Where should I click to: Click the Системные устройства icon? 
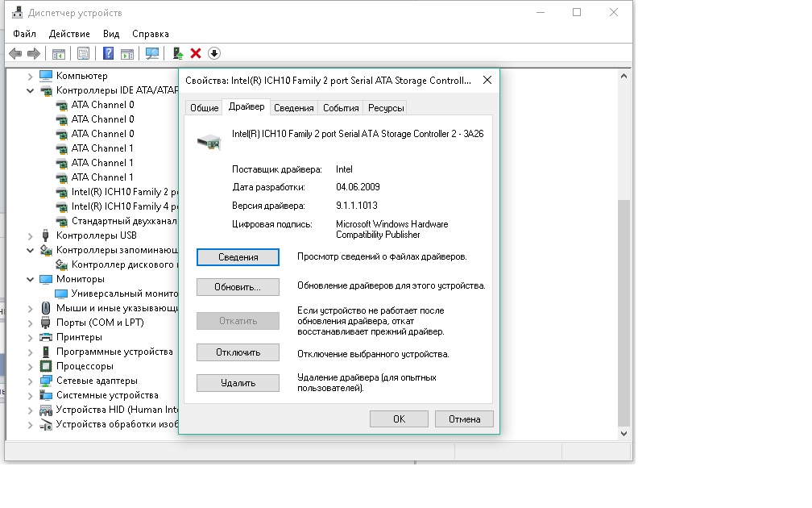click(x=46, y=395)
